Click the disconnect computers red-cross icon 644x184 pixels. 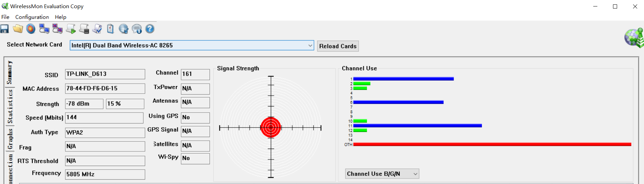(57, 29)
